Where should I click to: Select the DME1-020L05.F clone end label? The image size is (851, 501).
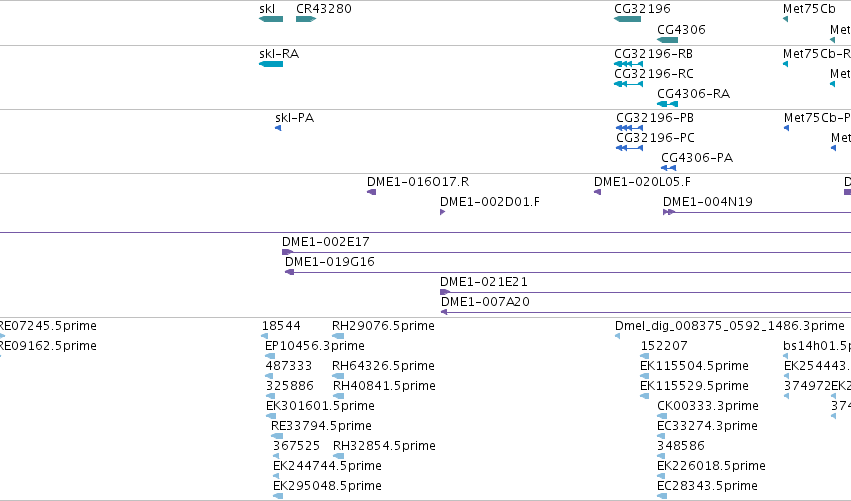click(643, 182)
